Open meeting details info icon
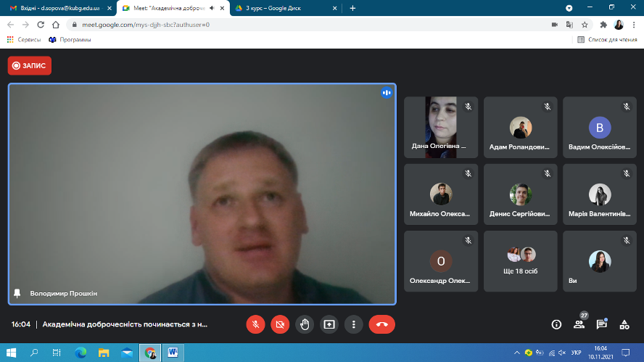Viewport: 644px width, 362px height. pyautogui.click(x=556, y=324)
